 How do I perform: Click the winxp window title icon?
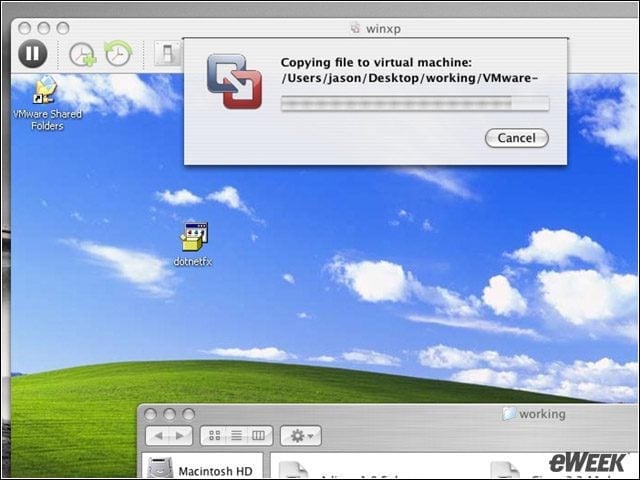pyautogui.click(x=356, y=28)
